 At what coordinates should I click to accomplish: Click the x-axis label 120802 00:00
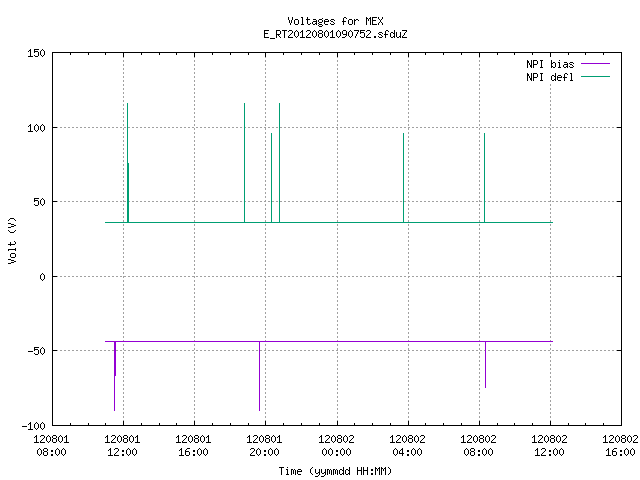pos(336,446)
